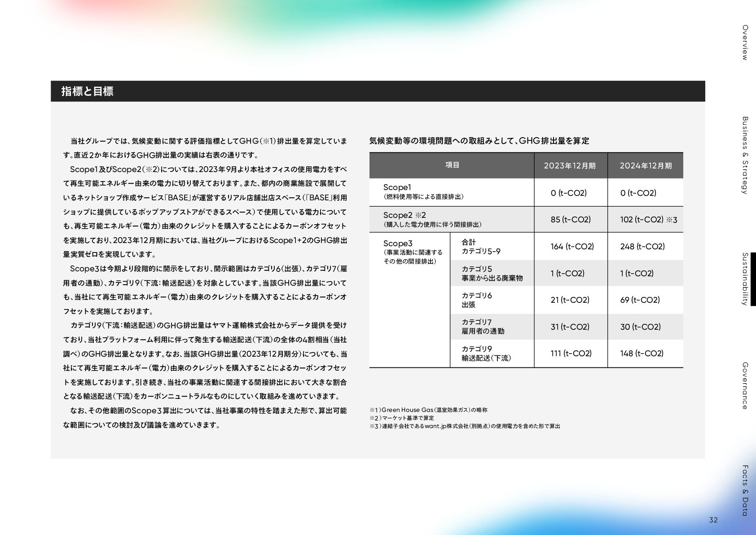Select the Scope1 row label

[423, 192]
